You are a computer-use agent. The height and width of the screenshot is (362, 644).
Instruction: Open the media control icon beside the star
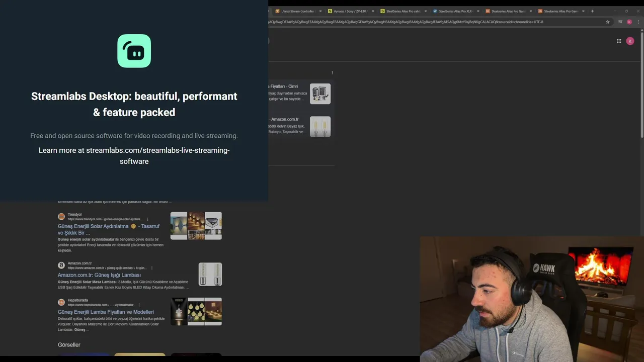[620, 22]
